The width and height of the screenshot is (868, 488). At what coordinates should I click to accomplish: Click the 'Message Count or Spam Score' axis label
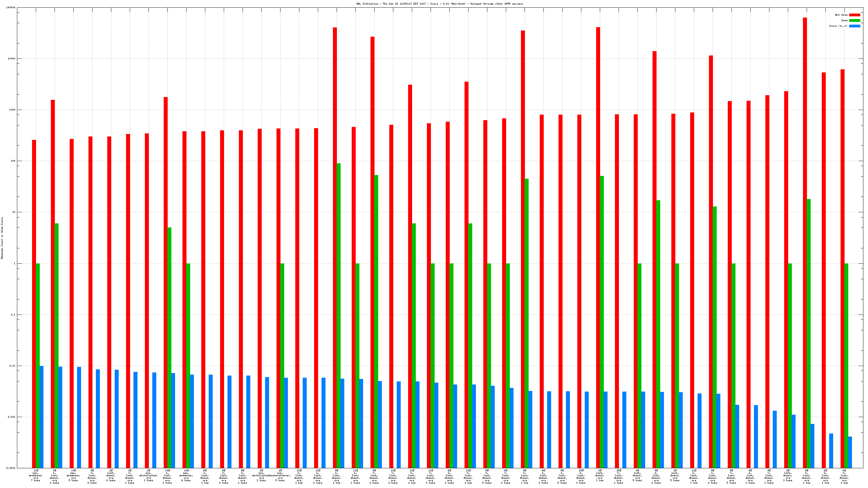2,238
